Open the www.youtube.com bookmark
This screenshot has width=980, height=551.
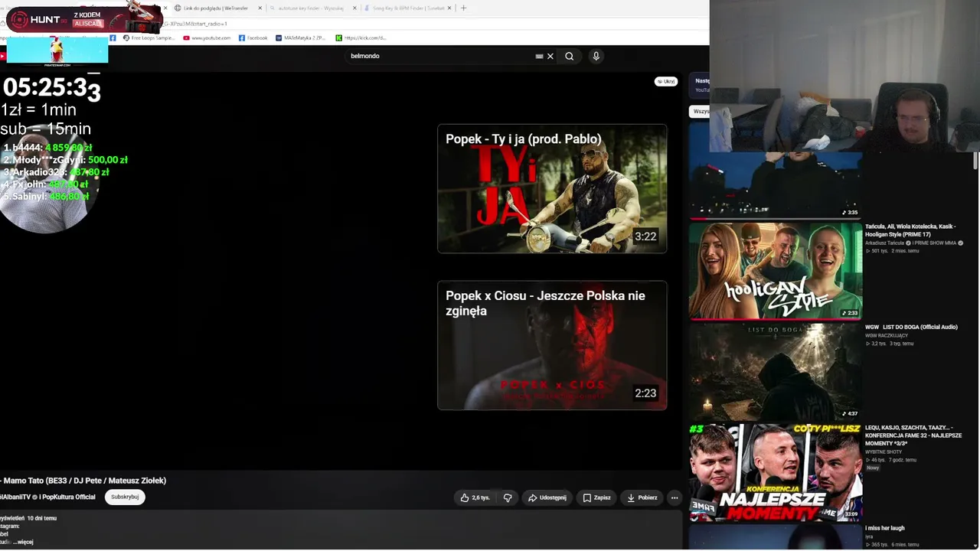pyautogui.click(x=207, y=37)
